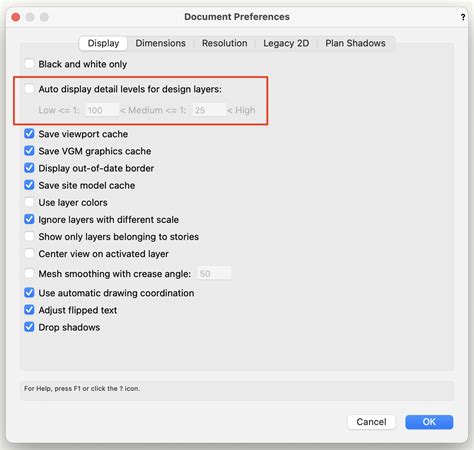The width and height of the screenshot is (474, 450).
Task: Enable Black and white only
Action: (29, 64)
